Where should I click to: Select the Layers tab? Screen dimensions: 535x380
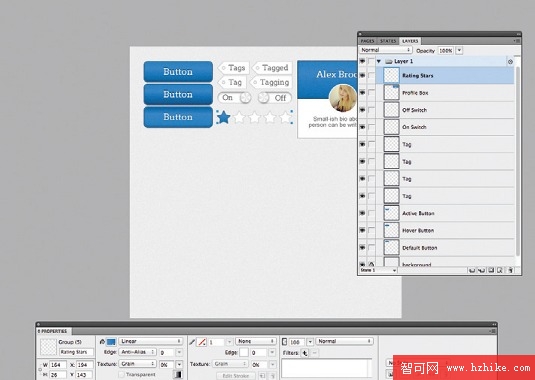410,41
